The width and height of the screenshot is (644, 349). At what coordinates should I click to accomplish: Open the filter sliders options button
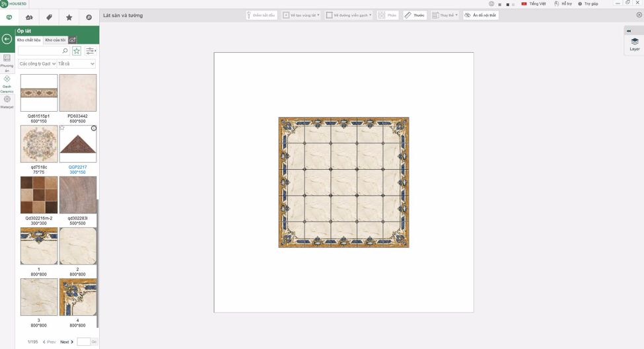pyautogui.click(x=90, y=51)
